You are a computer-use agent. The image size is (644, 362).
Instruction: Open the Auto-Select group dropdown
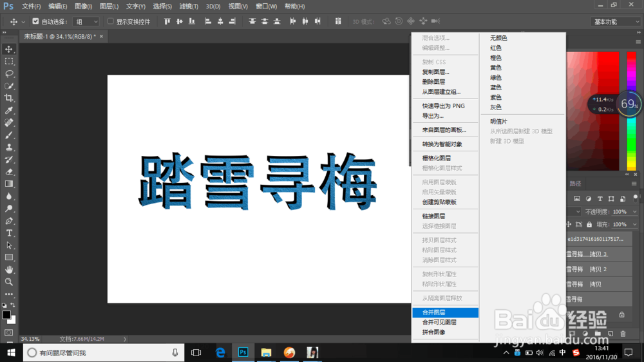[86, 22]
